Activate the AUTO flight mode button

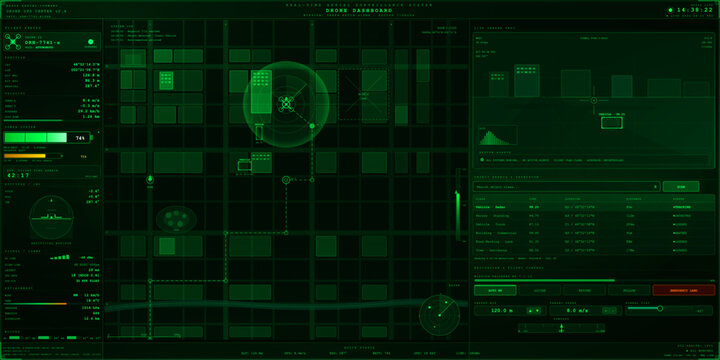495,290
